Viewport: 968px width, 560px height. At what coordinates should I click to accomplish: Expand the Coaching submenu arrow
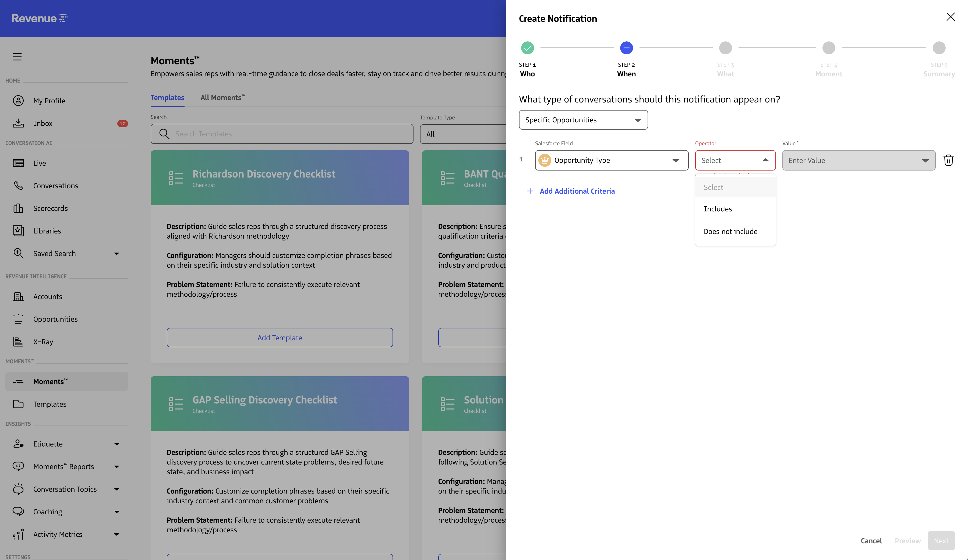117,512
